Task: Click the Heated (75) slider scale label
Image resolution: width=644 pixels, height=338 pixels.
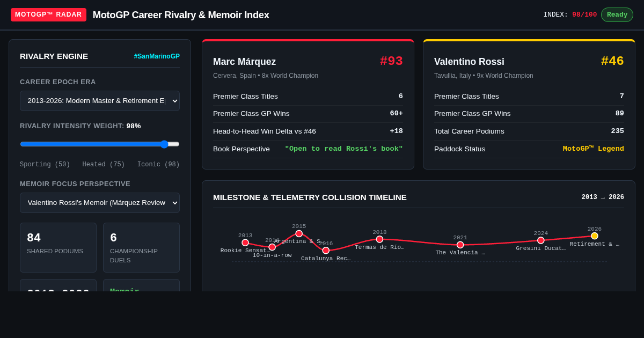Action: [x=104, y=165]
